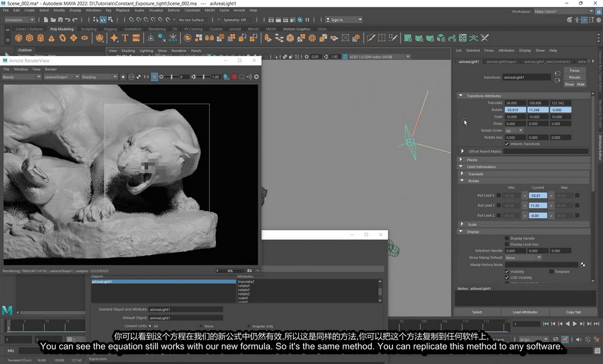Viewport: 603px width, 364px height.
Task: Toggle the crop region icon in RenderView
Action: pos(154,77)
